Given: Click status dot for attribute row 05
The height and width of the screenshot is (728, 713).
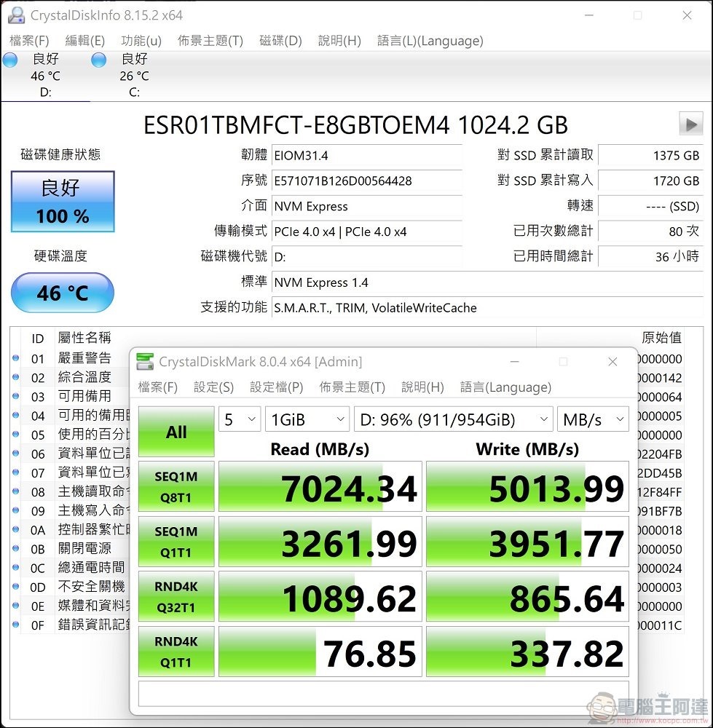Looking at the screenshot, I should pyautogui.click(x=16, y=434).
